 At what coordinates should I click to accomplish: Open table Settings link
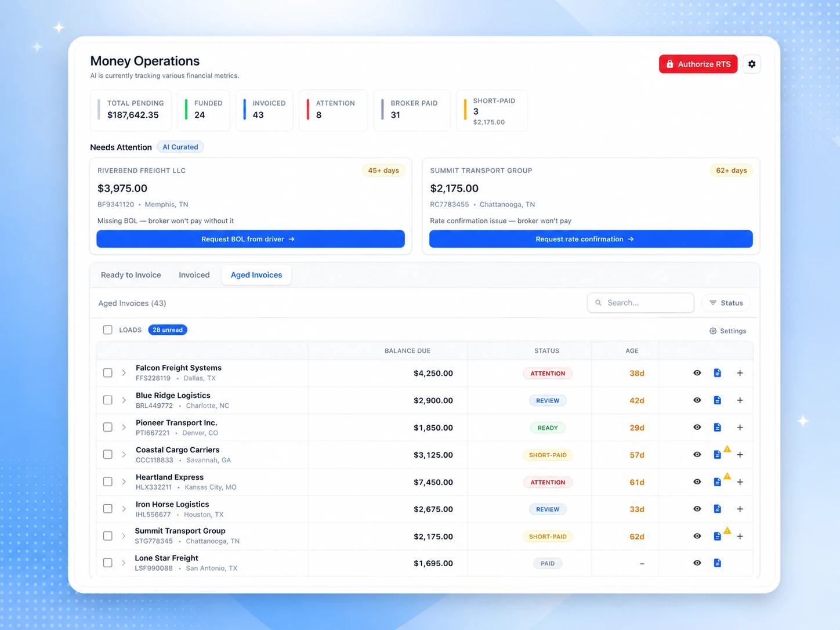click(x=727, y=331)
